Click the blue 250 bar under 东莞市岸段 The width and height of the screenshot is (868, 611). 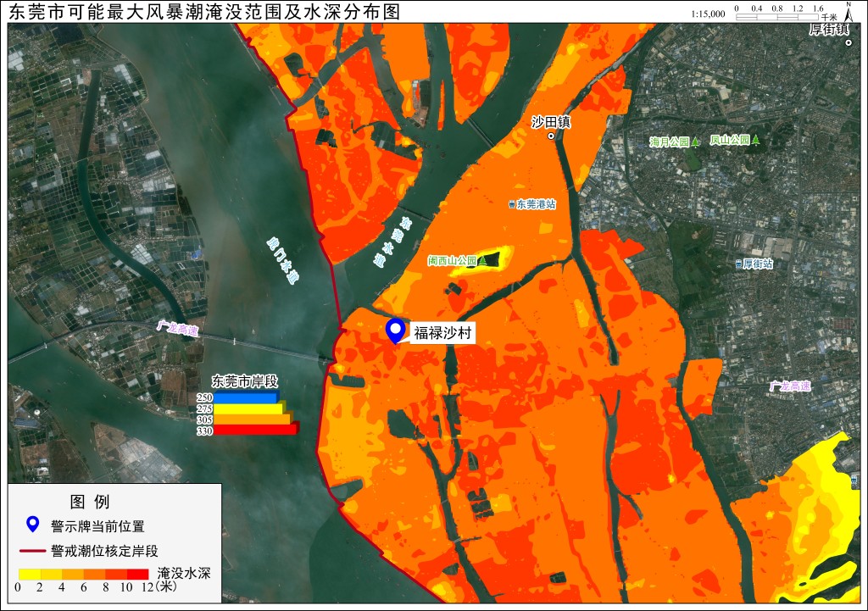247,397
